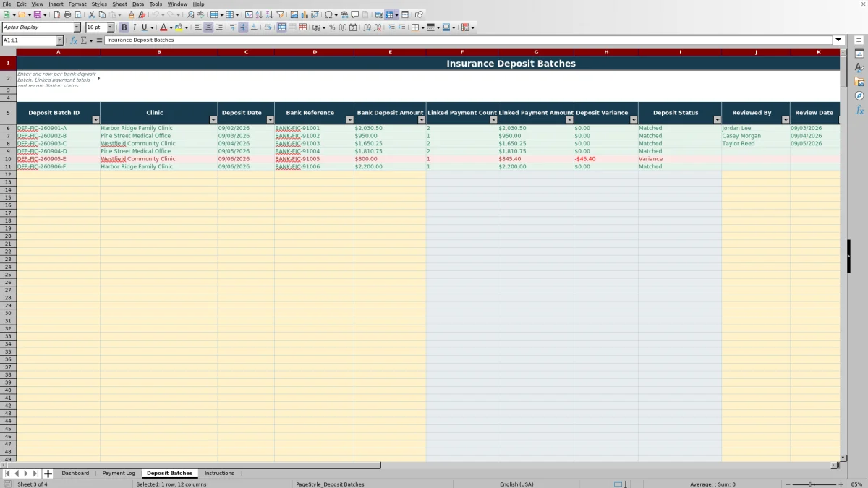Open the sidebar Functions fx icon
868x488 pixels.
coord(859,110)
